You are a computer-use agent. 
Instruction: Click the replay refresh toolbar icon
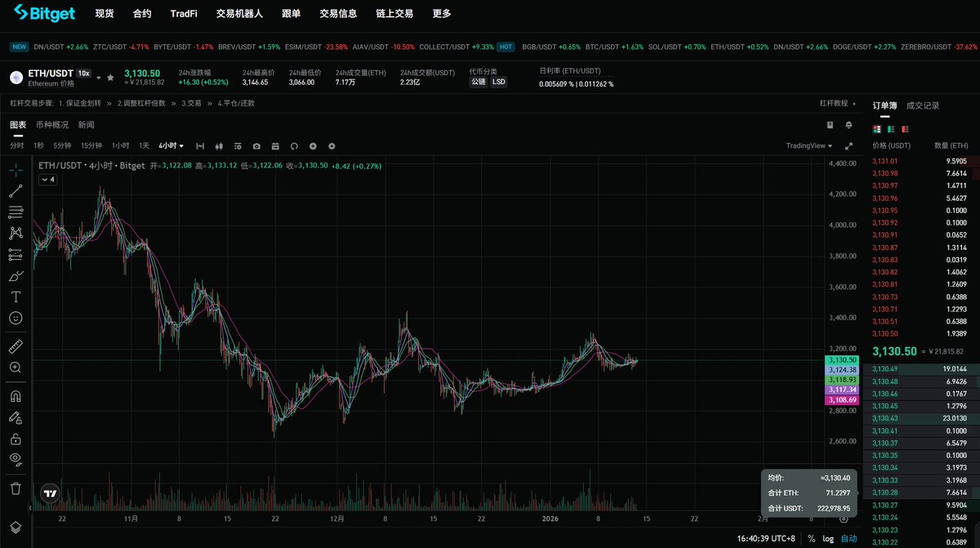[294, 146]
